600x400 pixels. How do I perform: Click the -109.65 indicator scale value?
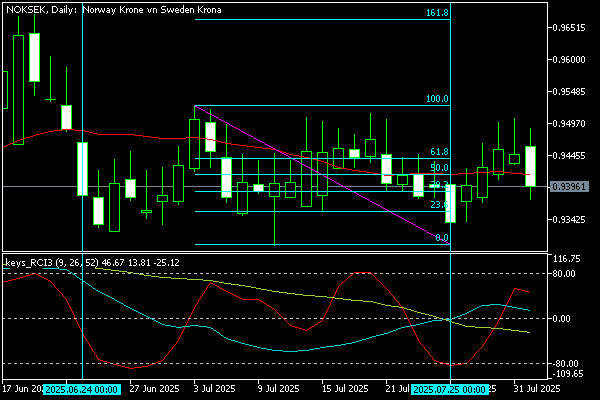click(x=567, y=374)
